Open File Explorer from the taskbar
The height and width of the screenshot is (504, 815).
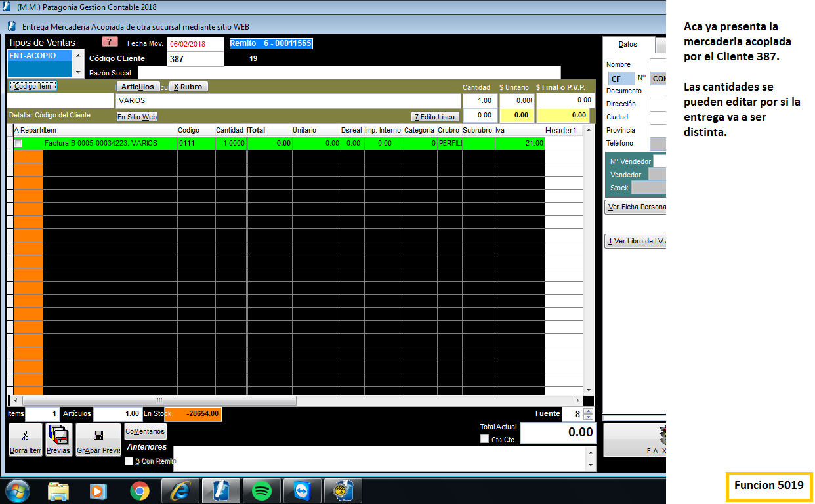point(58,490)
